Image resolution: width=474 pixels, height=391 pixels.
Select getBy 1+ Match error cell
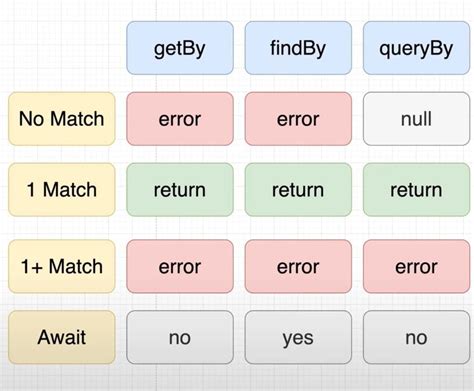pos(180,266)
